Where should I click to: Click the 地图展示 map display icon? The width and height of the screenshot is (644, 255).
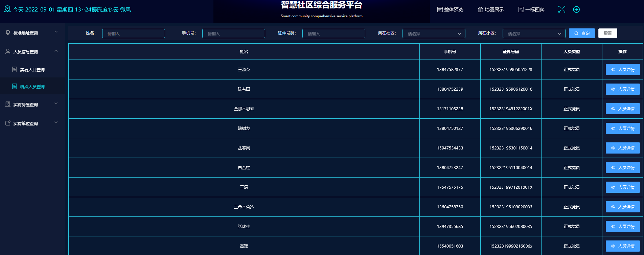480,9
